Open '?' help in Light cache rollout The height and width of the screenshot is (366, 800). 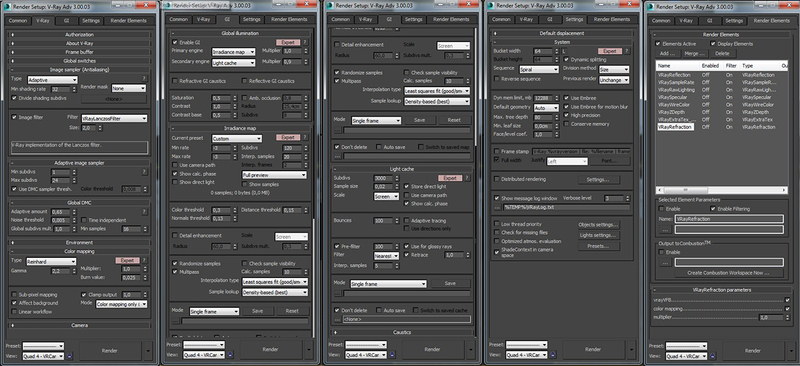pos(466,178)
